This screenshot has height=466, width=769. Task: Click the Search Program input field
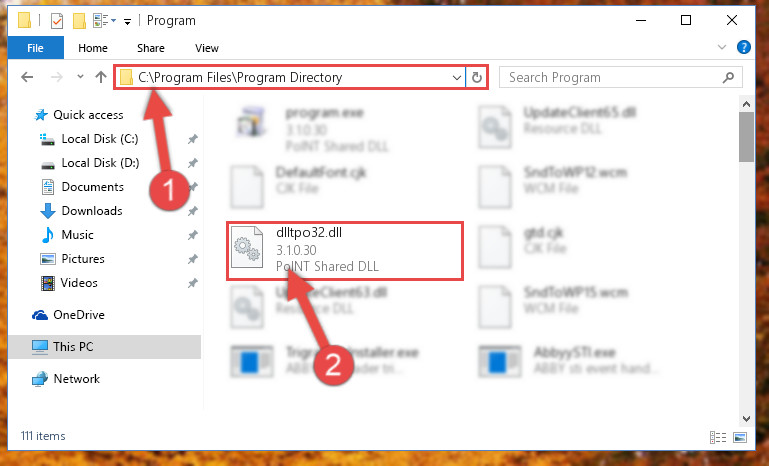pyautogui.click(x=613, y=78)
